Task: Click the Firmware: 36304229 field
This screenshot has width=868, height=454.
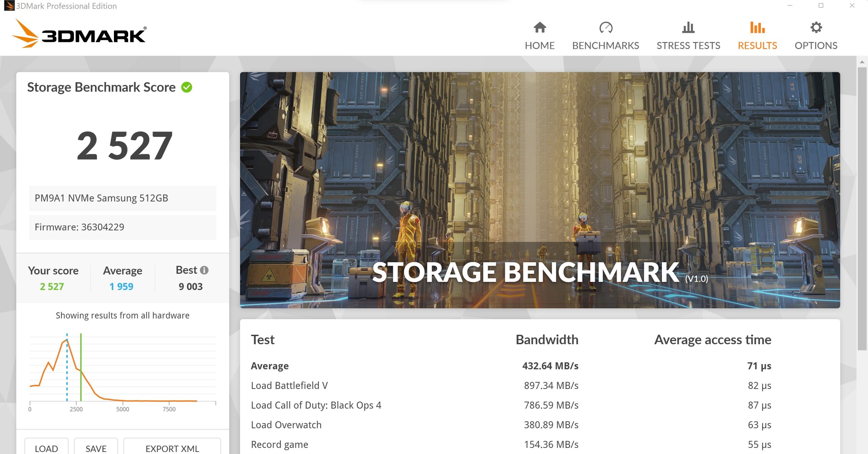Action: point(122,227)
